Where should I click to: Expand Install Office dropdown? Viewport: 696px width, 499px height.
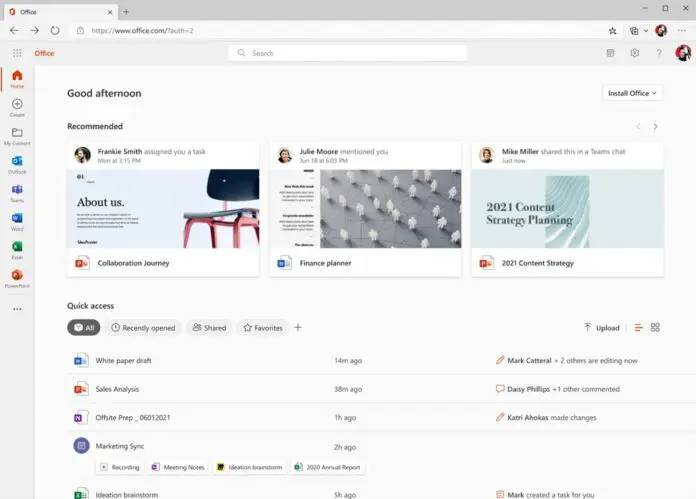pos(632,93)
